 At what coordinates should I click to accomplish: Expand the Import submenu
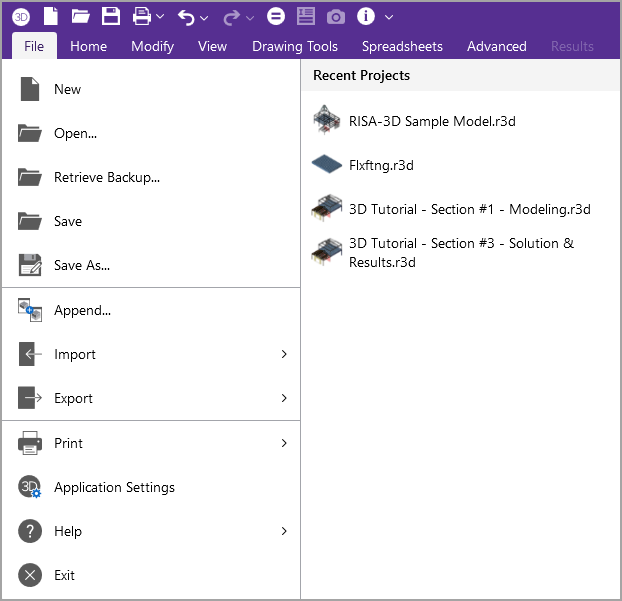[284, 354]
